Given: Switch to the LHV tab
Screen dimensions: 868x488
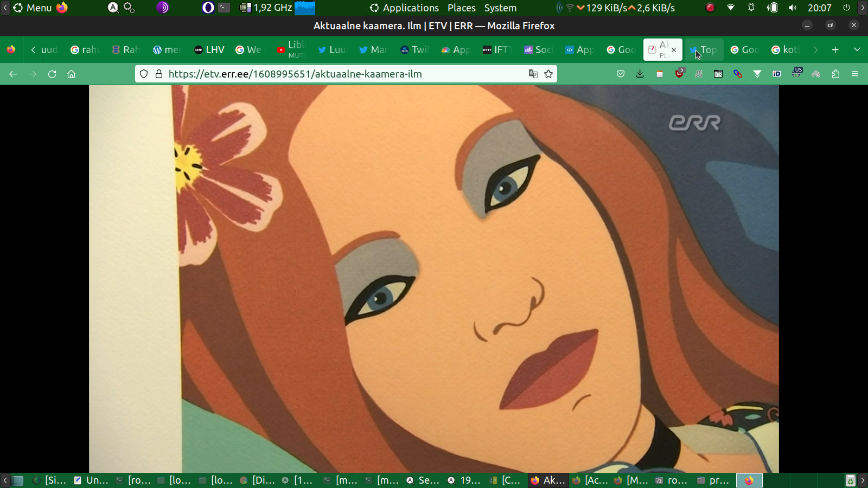Looking at the screenshot, I should (x=209, y=50).
